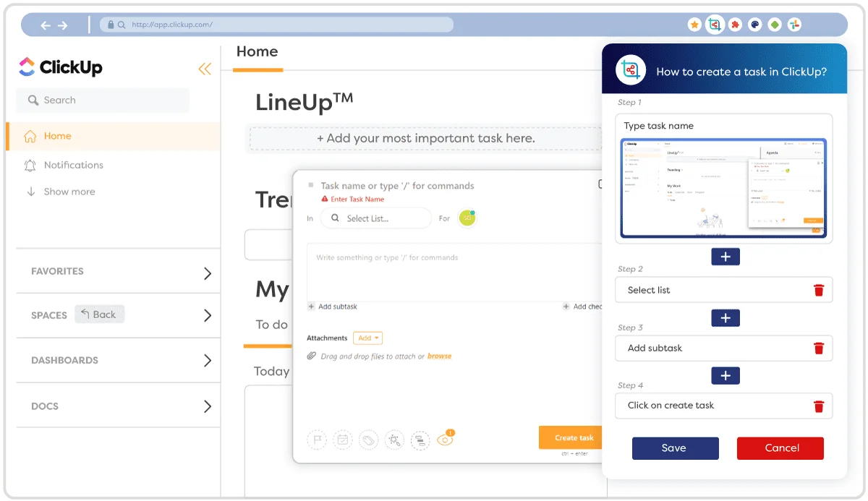Select the Home tab header
Image resolution: width=868 pixels, height=501 pixels.
[258, 51]
